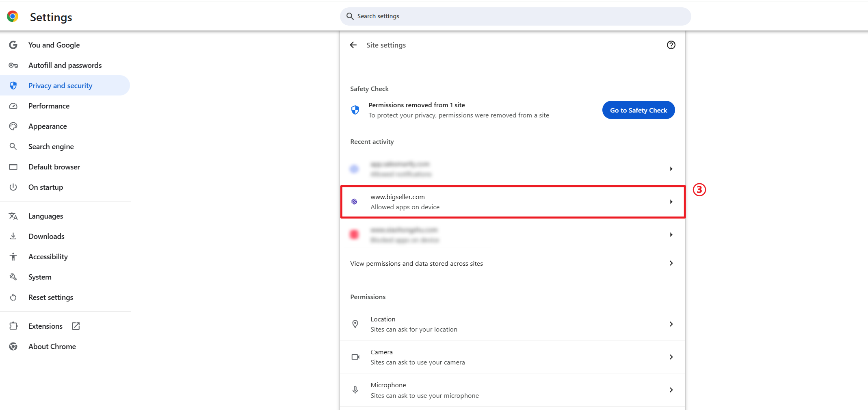Select Appearance in the sidebar

(48, 126)
